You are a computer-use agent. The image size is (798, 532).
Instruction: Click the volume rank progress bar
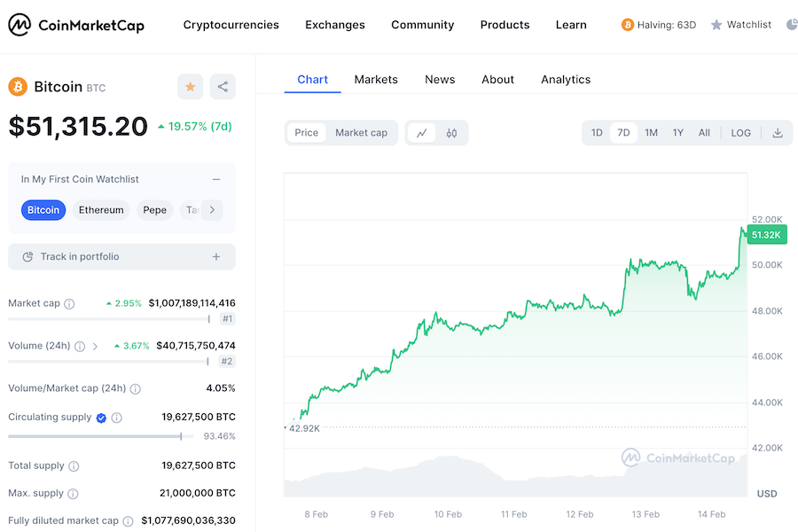[108, 362]
